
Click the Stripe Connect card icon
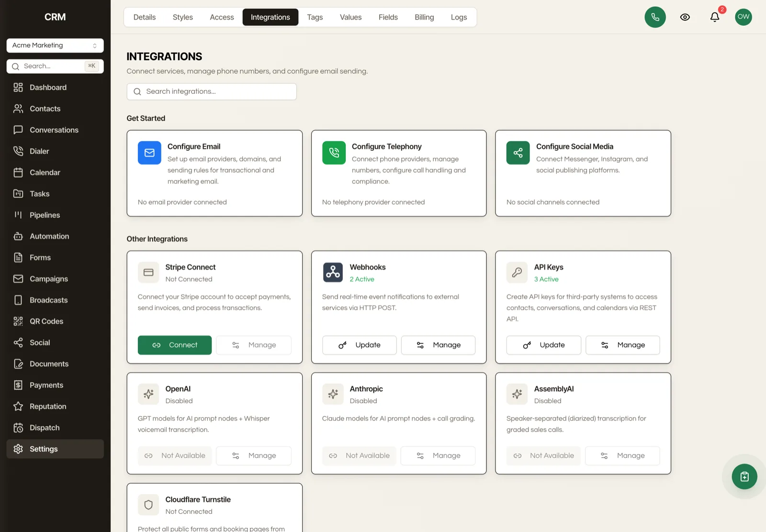pos(148,272)
